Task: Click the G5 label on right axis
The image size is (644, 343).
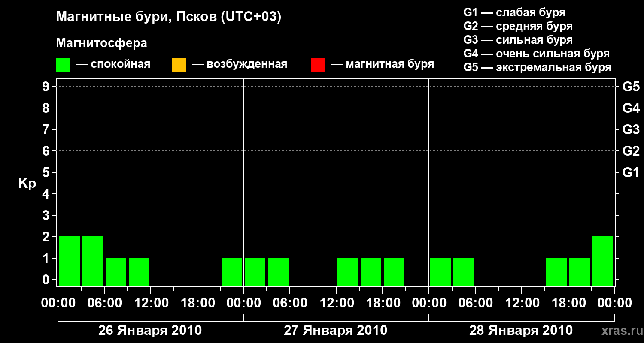Action: (631, 87)
